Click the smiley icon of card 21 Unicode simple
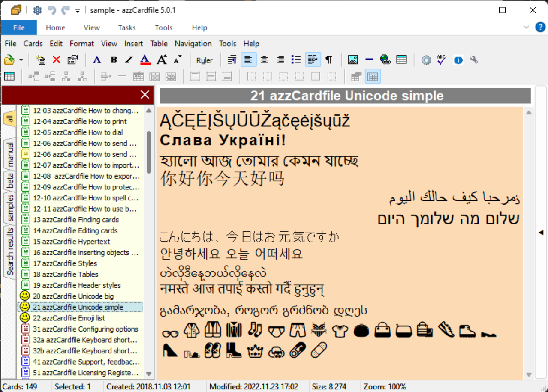Image resolution: width=548 pixels, height=392 pixels. [25, 307]
